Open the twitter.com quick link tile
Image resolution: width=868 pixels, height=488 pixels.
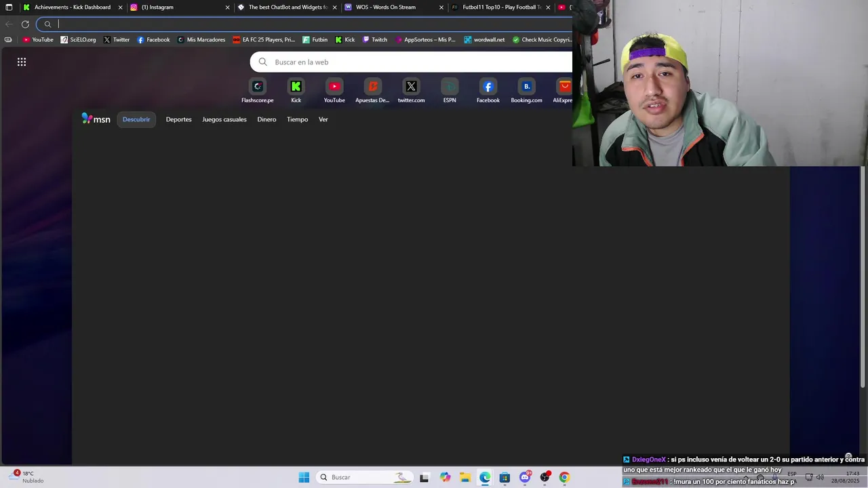(x=411, y=91)
